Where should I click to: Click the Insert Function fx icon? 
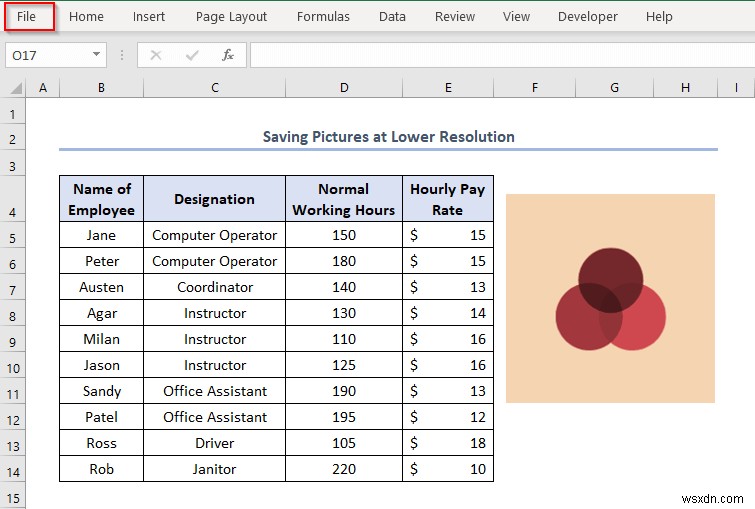click(227, 55)
